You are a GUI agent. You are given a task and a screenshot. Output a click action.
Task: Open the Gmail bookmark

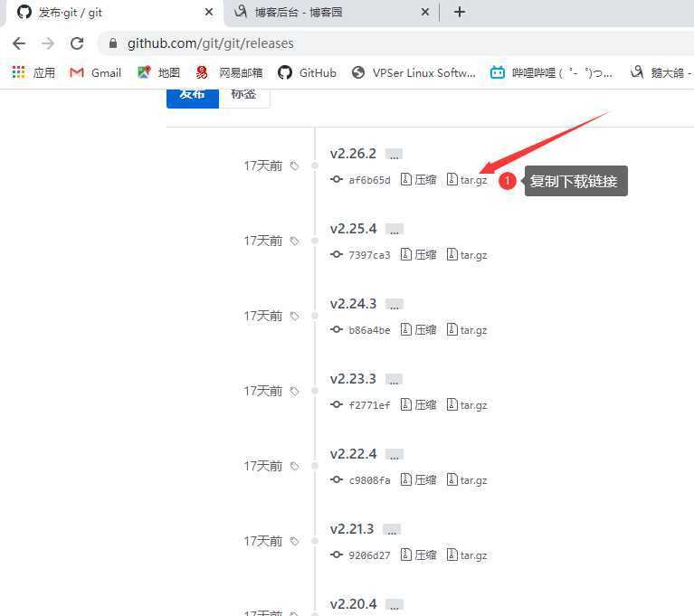[x=95, y=72]
